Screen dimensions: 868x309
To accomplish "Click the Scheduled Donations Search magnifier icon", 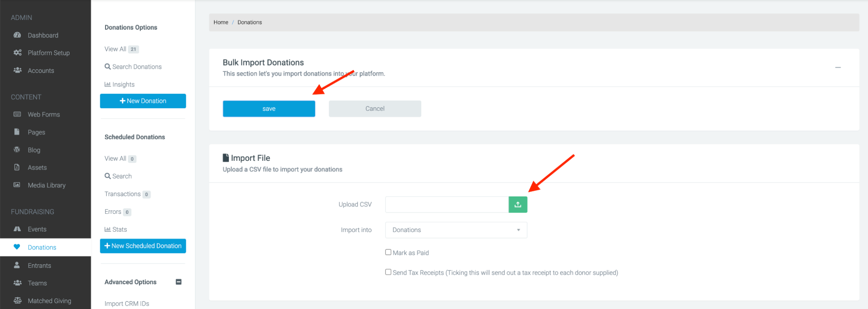I will point(108,176).
